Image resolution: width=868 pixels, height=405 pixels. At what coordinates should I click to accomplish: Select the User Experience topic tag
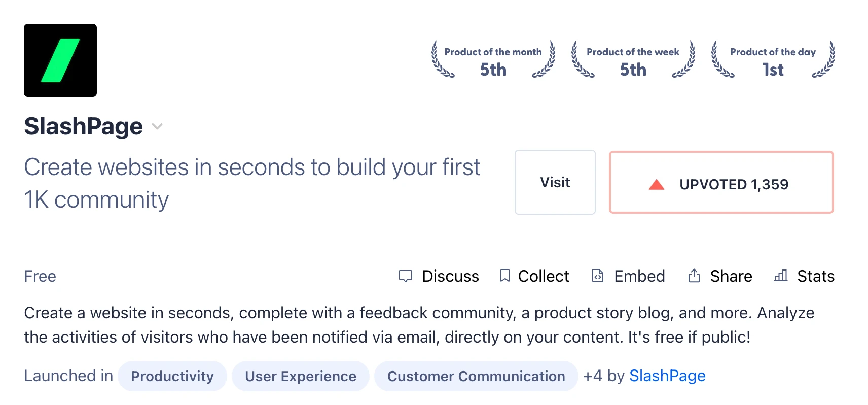pos(301,376)
